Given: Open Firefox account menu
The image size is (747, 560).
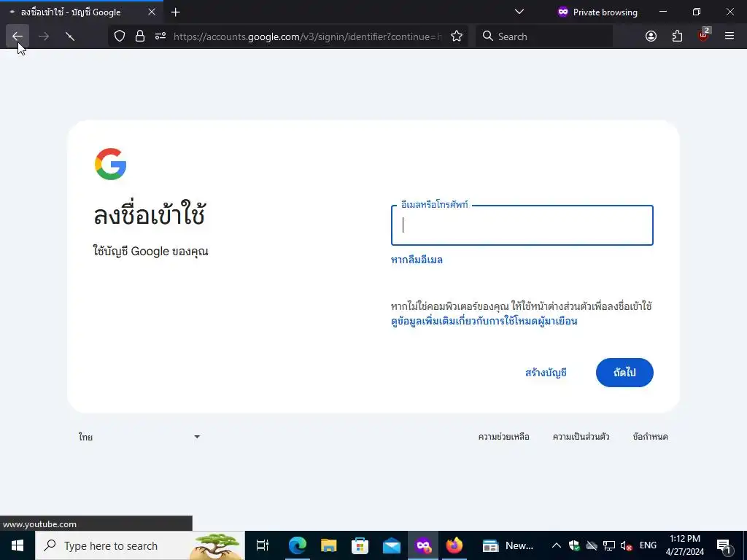Looking at the screenshot, I should tap(651, 36).
